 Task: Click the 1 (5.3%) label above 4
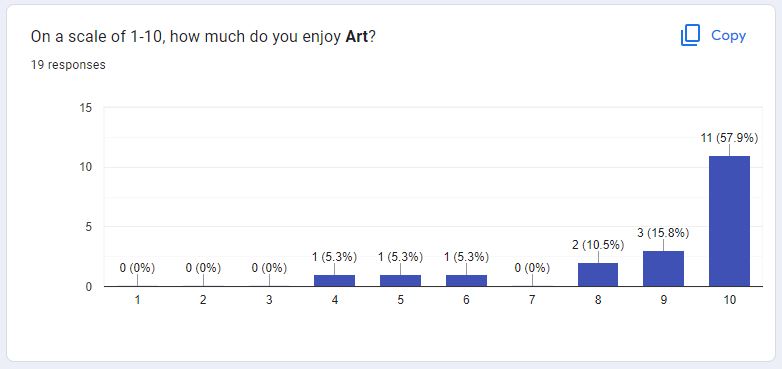tap(334, 257)
